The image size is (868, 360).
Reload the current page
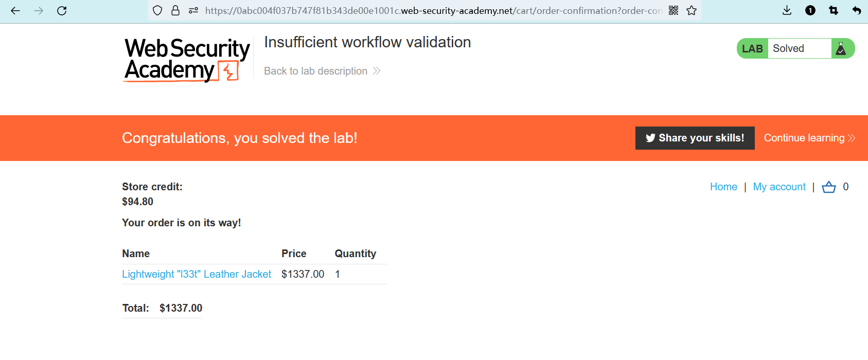coord(62,11)
